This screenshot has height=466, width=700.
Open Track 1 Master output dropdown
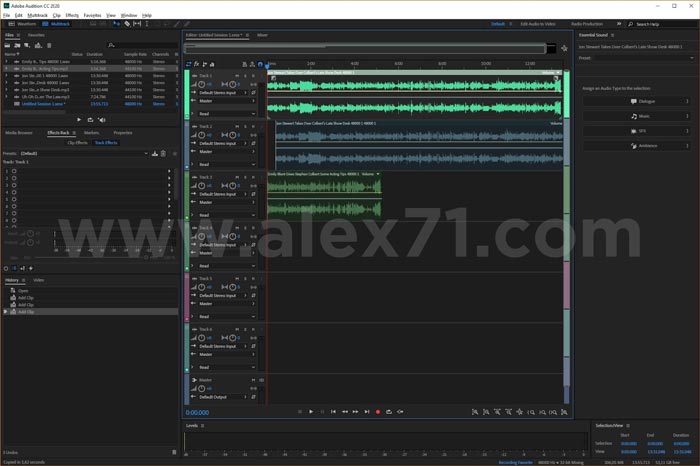point(227,101)
